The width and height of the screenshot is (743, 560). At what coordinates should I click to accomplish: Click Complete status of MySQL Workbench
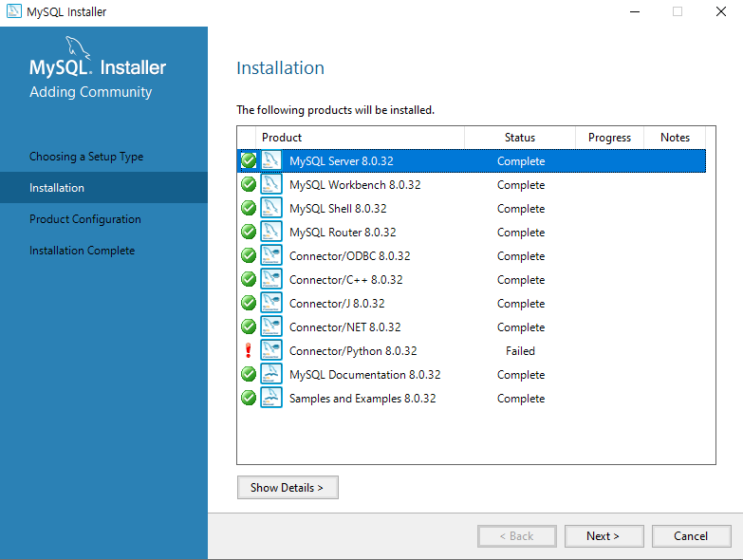[521, 185]
